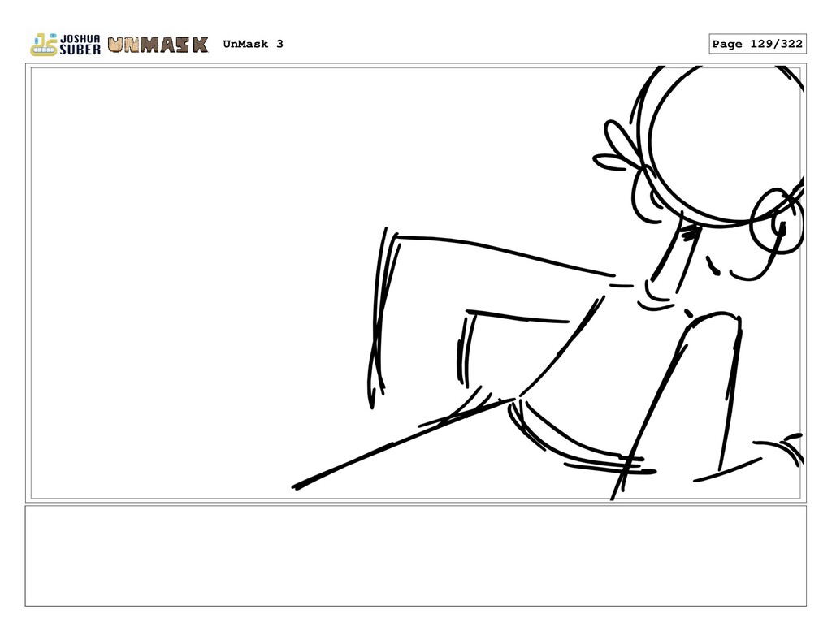Viewport: 832px width, 644px height.
Task: Click the Joshua Suber logo
Action: click(65, 45)
